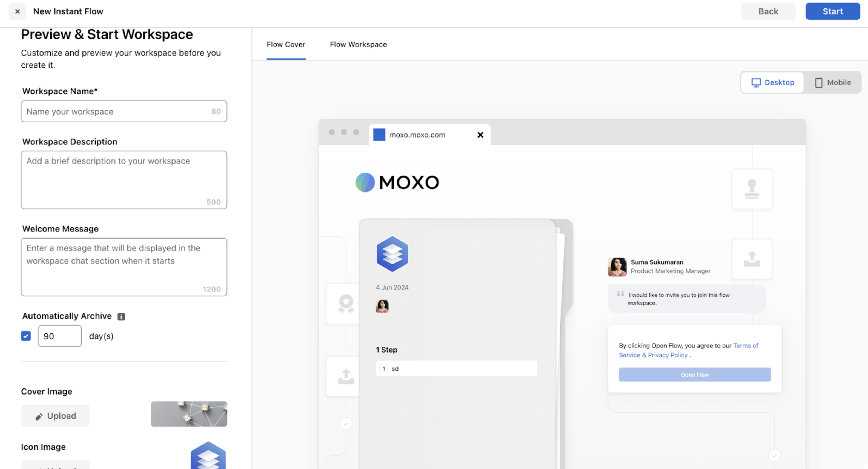Click the Open Flow button
Image resolution: width=868 pixels, height=469 pixels.
(694, 374)
